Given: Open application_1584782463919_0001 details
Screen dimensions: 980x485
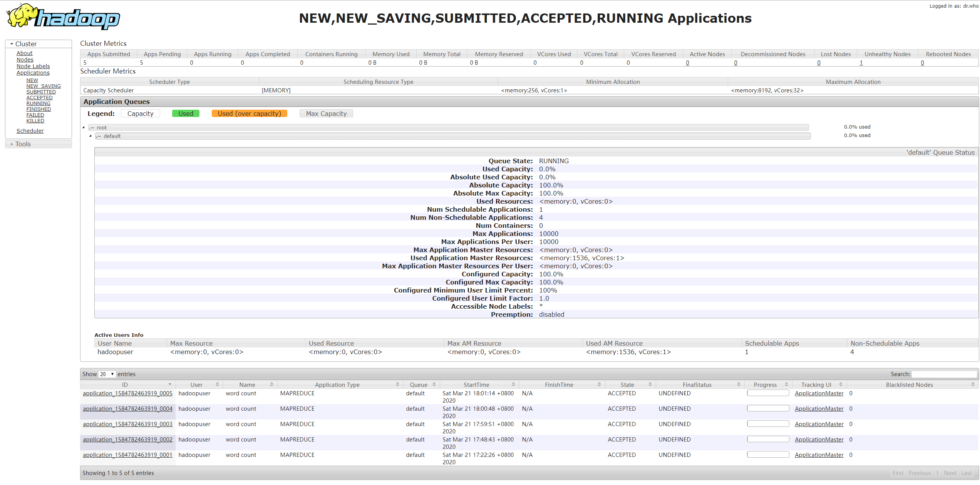Looking at the screenshot, I should pyautogui.click(x=127, y=455).
